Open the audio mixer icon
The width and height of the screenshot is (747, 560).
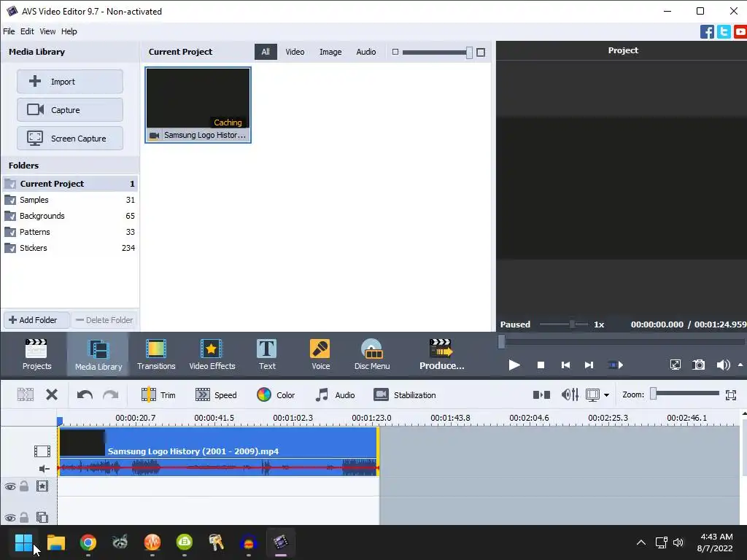(x=570, y=394)
